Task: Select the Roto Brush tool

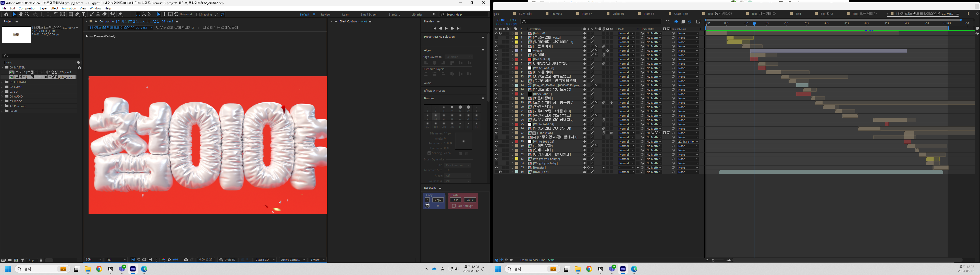Action: (113, 15)
